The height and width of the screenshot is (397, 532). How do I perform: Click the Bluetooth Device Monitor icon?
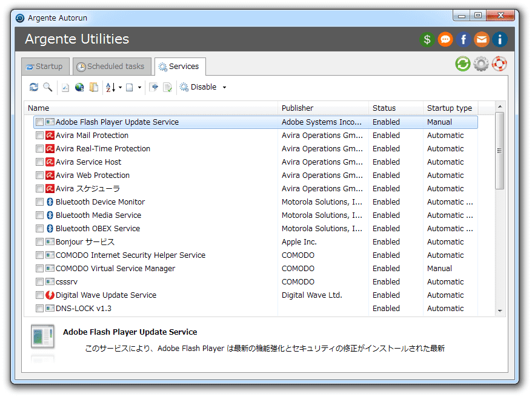pos(50,202)
